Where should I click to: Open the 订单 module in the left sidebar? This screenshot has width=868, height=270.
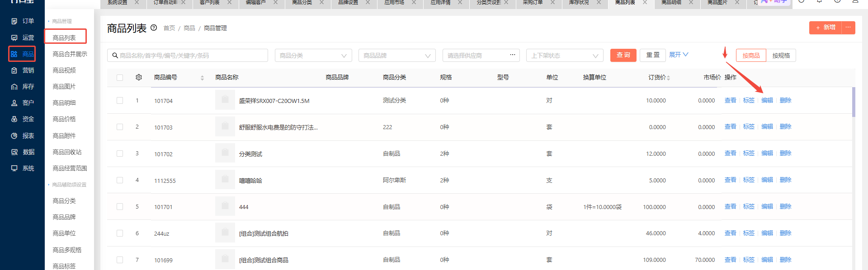(x=23, y=21)
